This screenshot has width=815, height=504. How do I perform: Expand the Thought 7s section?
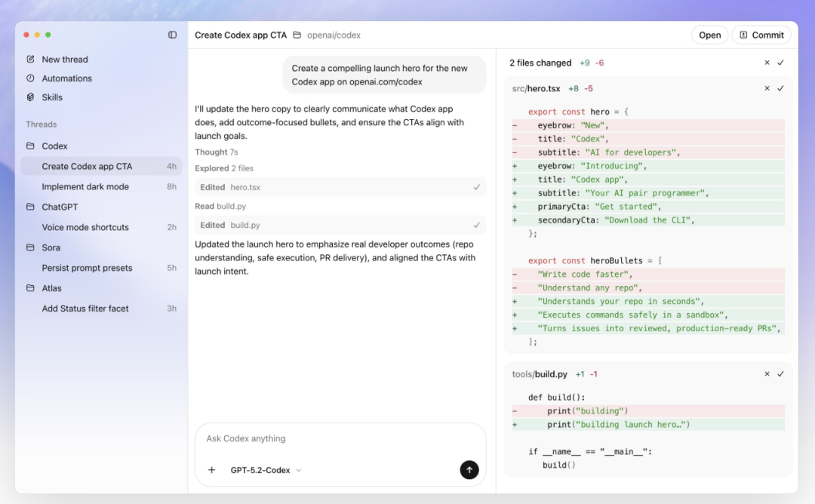click(x=217, y=152)
